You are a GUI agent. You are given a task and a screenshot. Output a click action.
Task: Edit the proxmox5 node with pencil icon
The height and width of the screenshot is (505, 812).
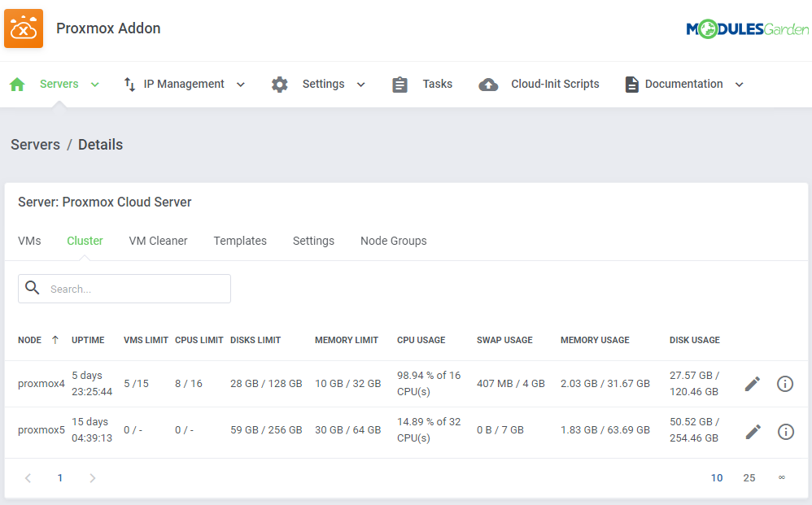(x=753, y=432)
